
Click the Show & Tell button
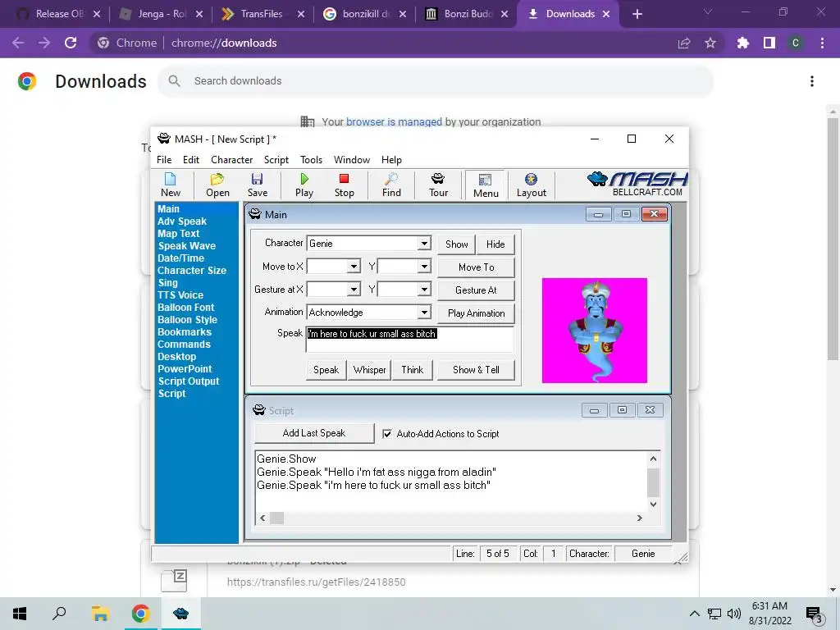click(477, 370)
